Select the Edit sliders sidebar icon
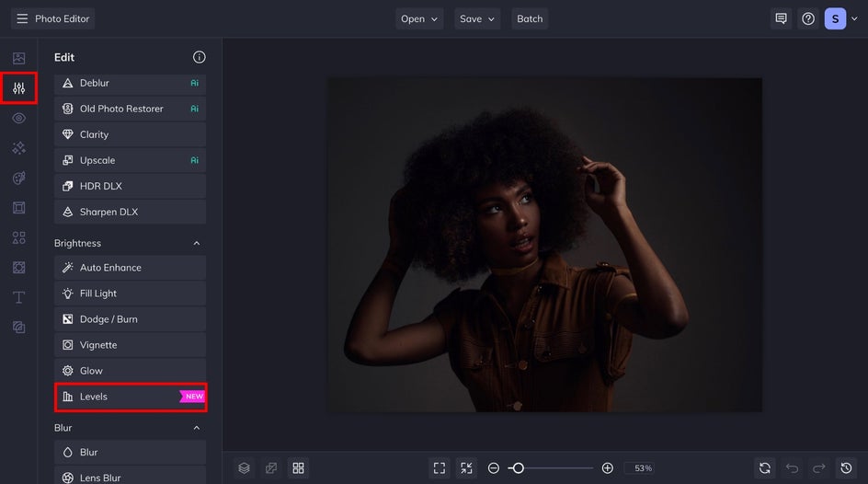868x484 pixels. click(x=18, y=88)
